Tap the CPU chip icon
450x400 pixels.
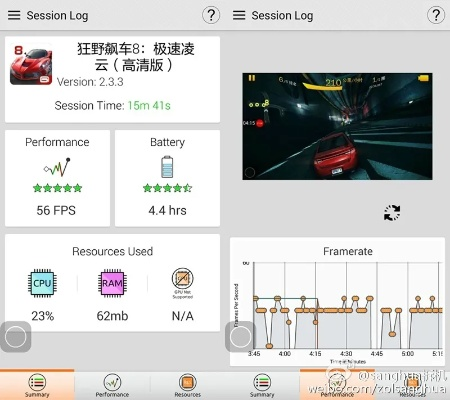coord(42,283)
